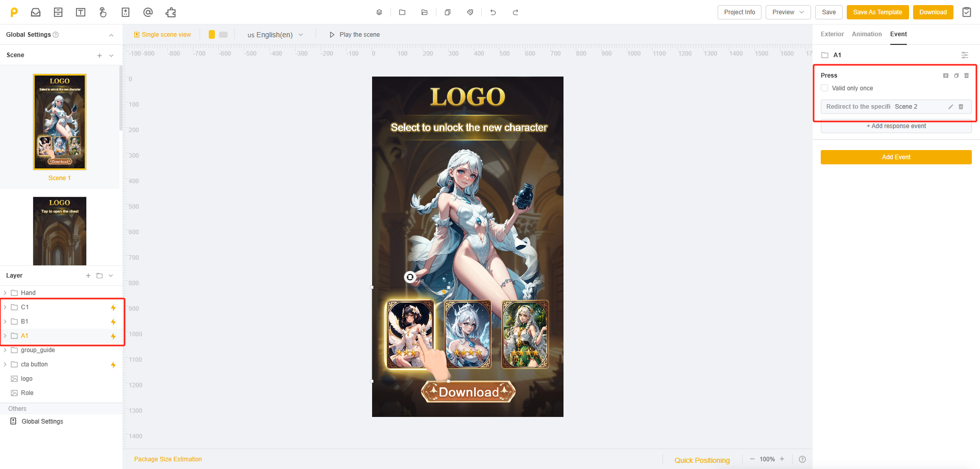
Task: Click the event lightning icon on B1
Action: pyautogui.click(x=113, y=322)
